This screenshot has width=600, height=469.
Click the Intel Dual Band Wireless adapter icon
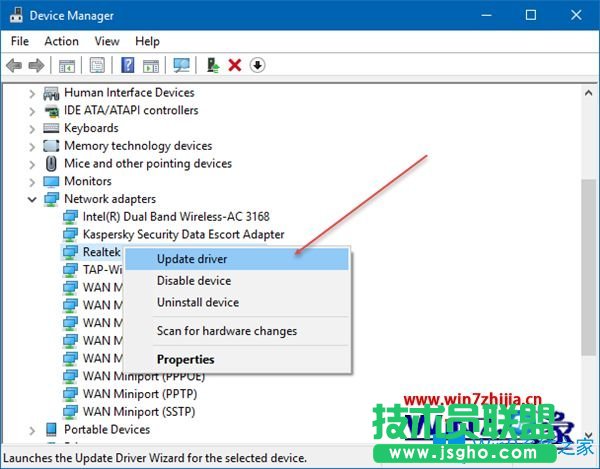click(70, 217)
